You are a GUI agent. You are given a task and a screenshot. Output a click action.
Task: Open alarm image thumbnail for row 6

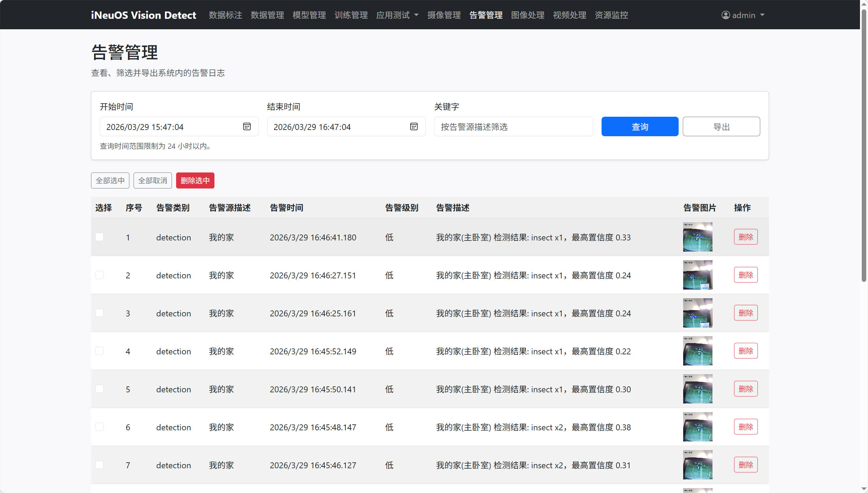(x=697, y=427)
